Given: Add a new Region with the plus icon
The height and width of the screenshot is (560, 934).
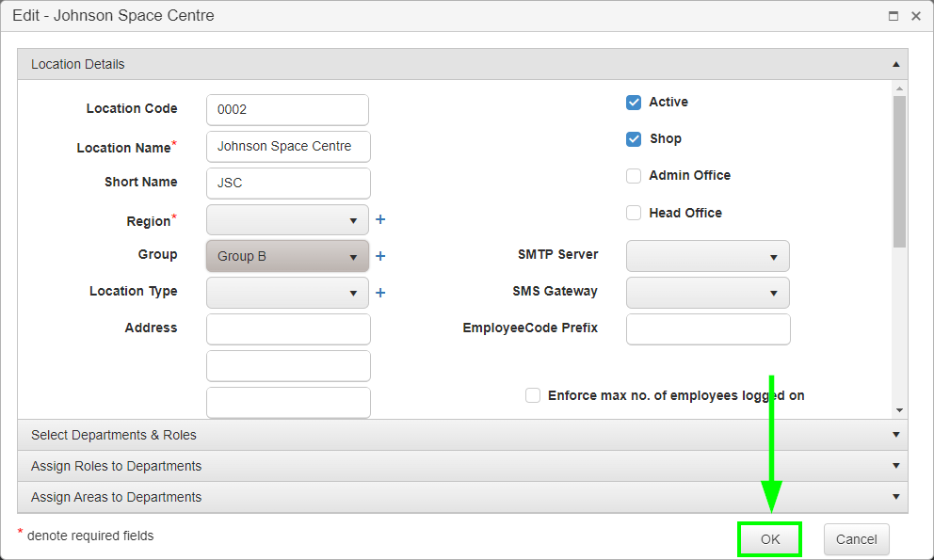Looking at the screenshot, I should click(x=380, y=220).
